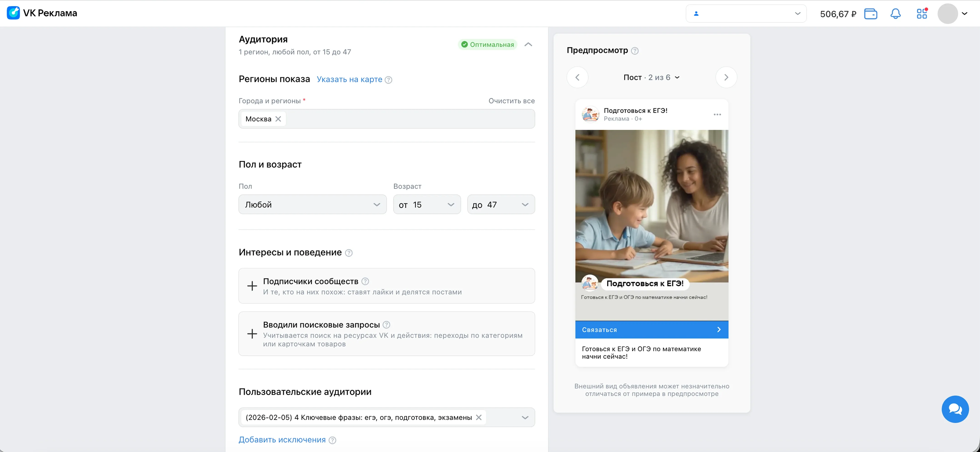Click the Добавить исключения link
The width and height of the screenshot is (980, 452).
point(282,440)
